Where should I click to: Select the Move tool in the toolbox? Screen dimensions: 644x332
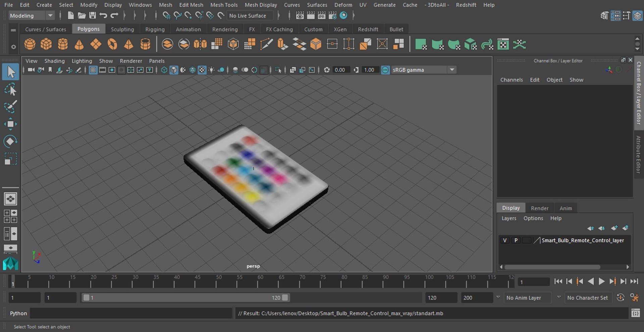[10, 124]
